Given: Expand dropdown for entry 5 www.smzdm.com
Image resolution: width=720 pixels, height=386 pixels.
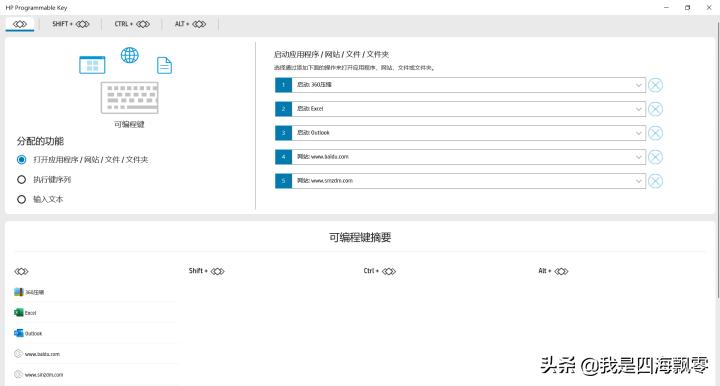Looking at the screenshot, I should coord(638,181).
